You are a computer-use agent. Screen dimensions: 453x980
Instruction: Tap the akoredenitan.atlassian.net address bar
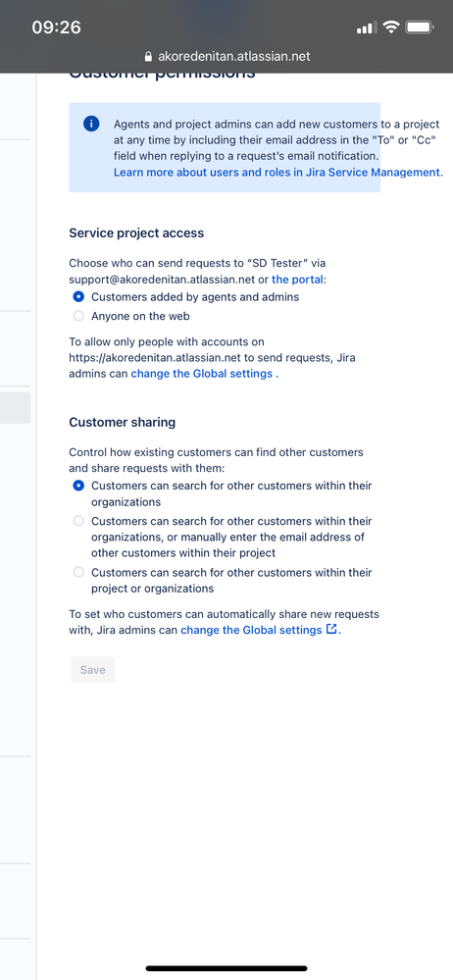point(226,57)
